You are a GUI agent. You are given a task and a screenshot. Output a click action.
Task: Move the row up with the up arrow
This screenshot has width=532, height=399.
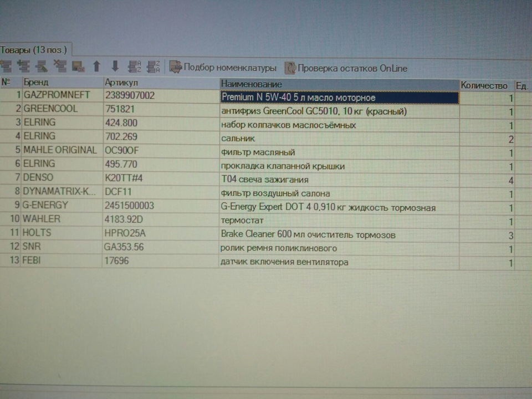tap(96, 66)
